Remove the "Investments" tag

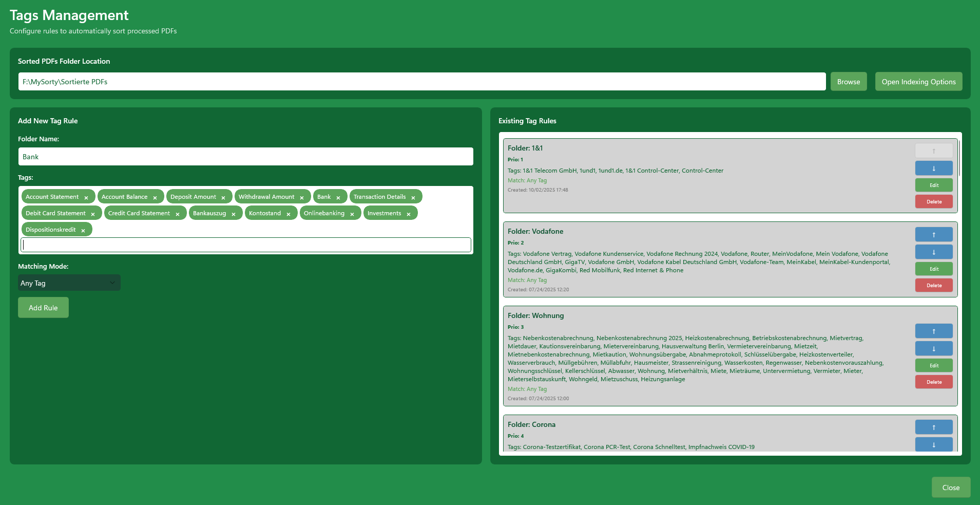coord(409,213)
